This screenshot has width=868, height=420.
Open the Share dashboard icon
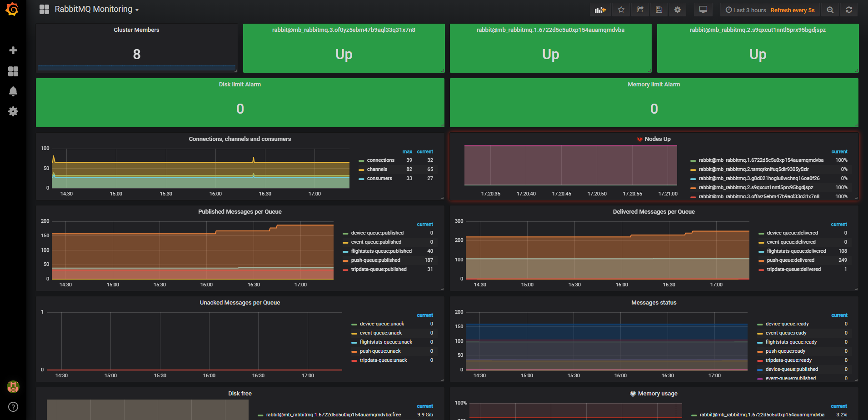point(640,10)
